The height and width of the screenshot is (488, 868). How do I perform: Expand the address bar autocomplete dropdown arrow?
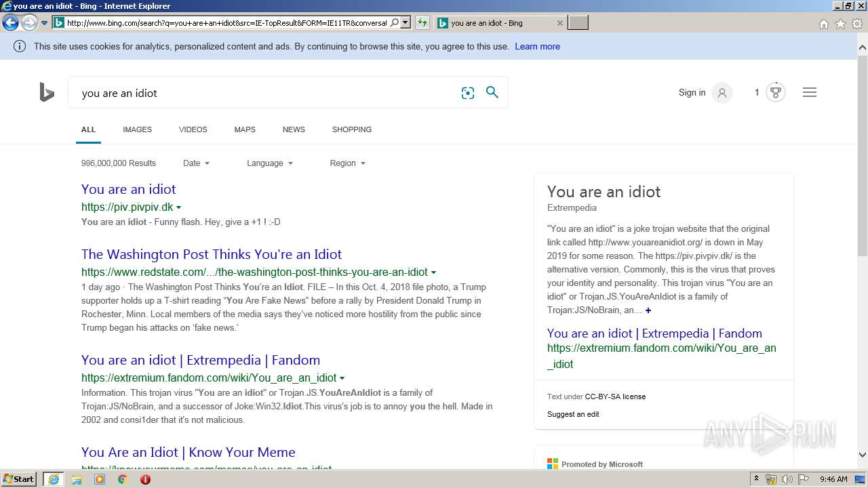[406, 23]
